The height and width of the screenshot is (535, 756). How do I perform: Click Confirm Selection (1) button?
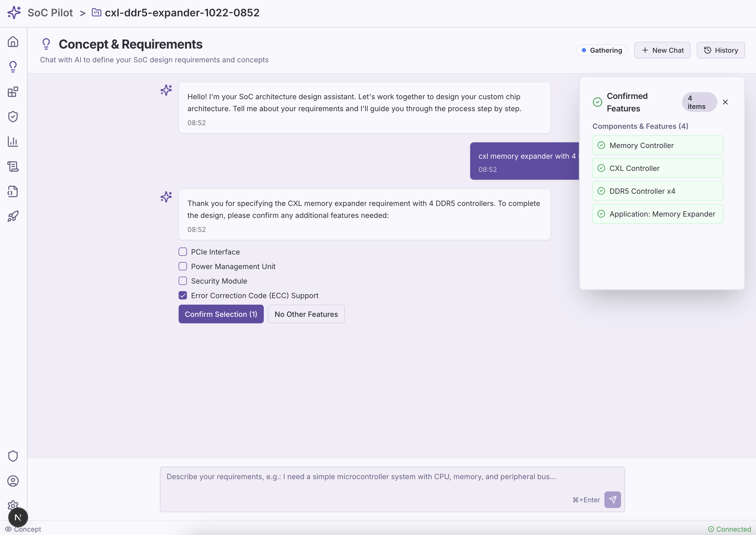221,314
